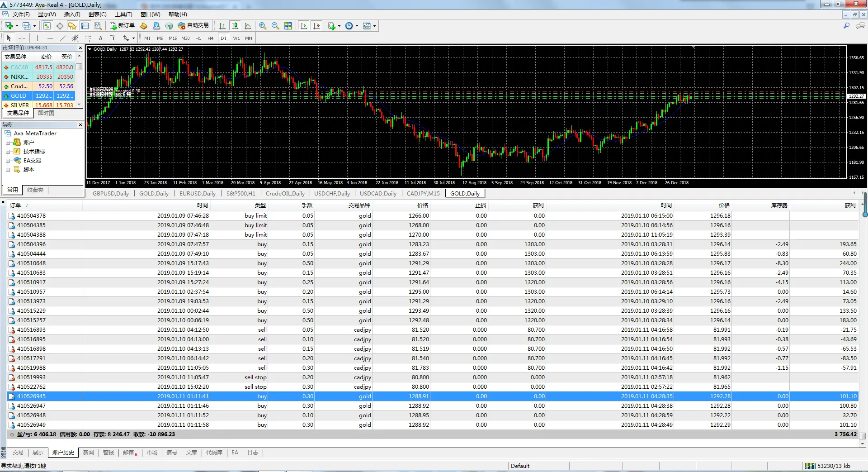Switch to the 交易 terminal tab

point(18,453)
